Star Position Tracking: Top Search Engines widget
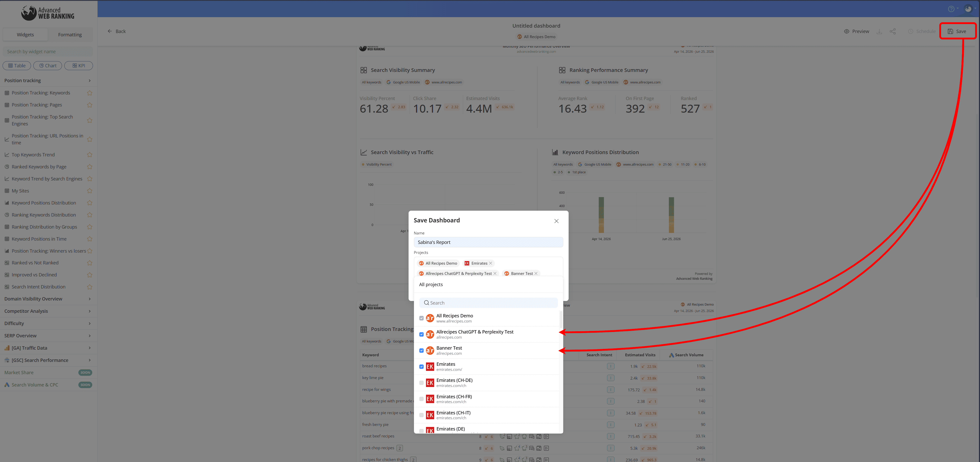980x462 pixels. tap(90, 121)
